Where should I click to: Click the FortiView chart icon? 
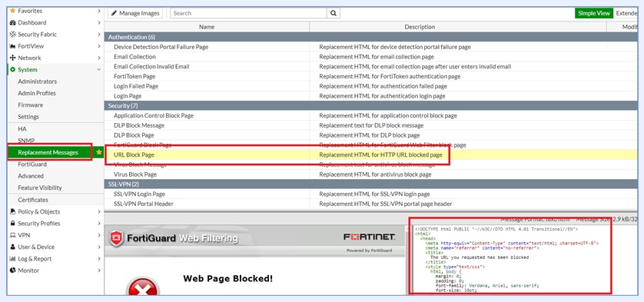(x=12, y=46)
